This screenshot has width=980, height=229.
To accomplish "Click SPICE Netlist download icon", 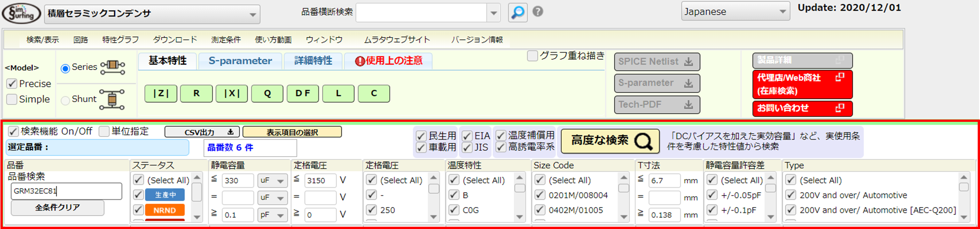I will coord(688,62).
